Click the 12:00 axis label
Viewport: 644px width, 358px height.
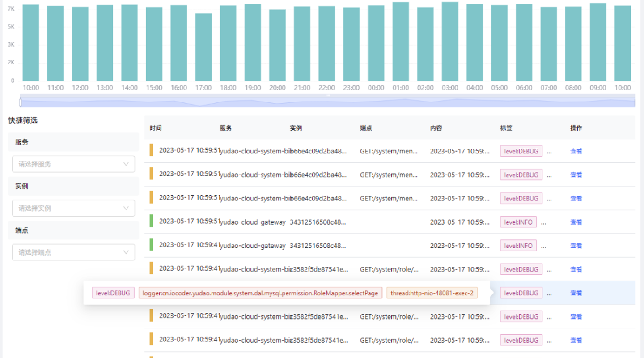point(80,88)
